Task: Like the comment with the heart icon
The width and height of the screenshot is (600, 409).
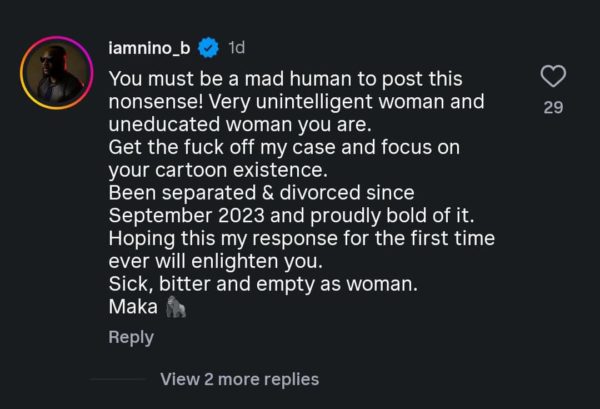Action: 553,77
